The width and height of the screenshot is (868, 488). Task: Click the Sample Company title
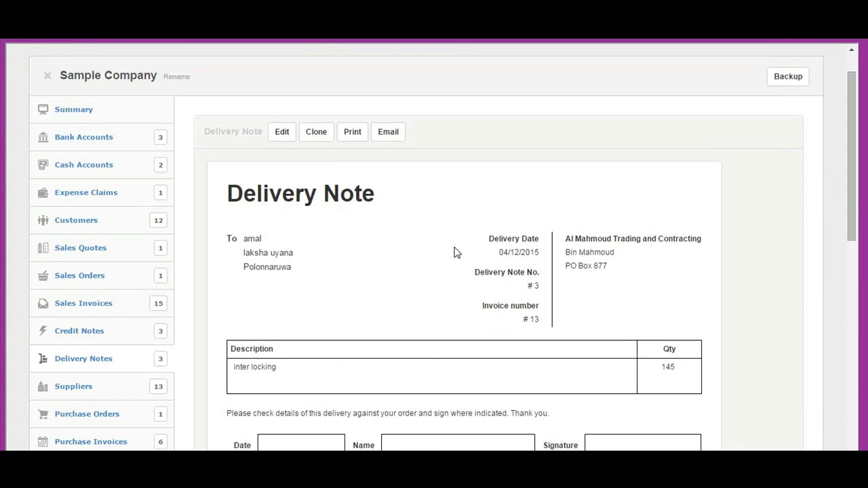108,75
